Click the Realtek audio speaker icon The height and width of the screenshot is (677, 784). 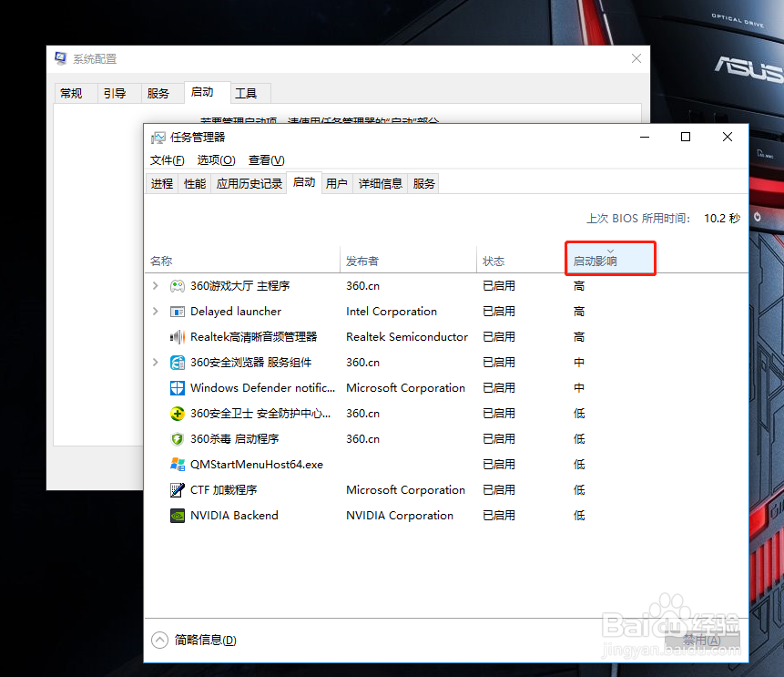[x=177, y=337]
